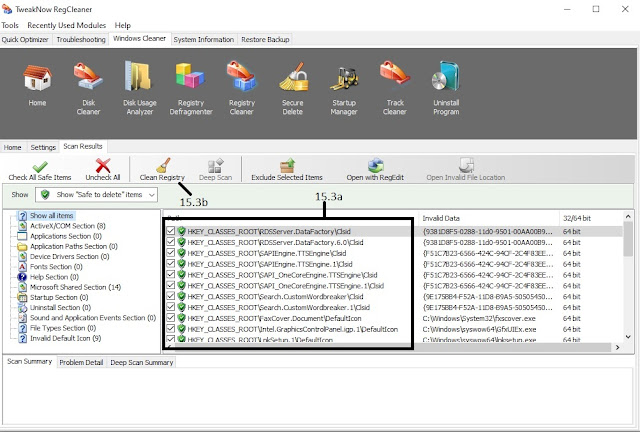The height and width of the screenshot is (432, 640).
Task: Click Uncheck All red cross
Action: coord(103,169)
